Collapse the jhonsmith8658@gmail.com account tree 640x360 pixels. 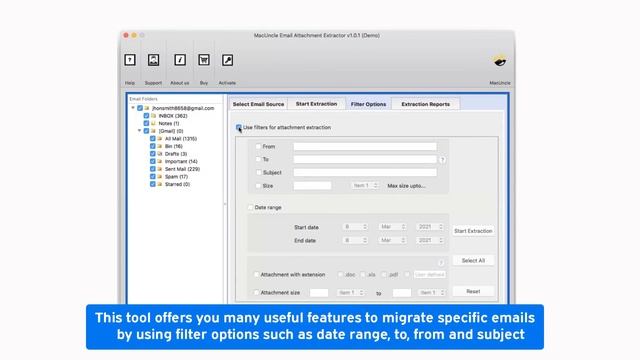pyautogui.click(x=133, y=108)
